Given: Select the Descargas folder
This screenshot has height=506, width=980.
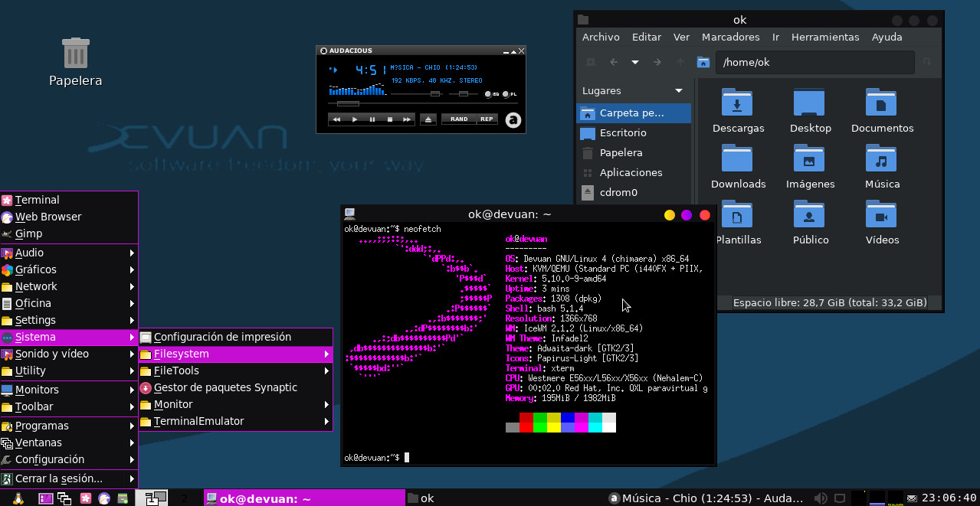Looking at the screenshot, I should pyautogui.click(x=738, y=110).
